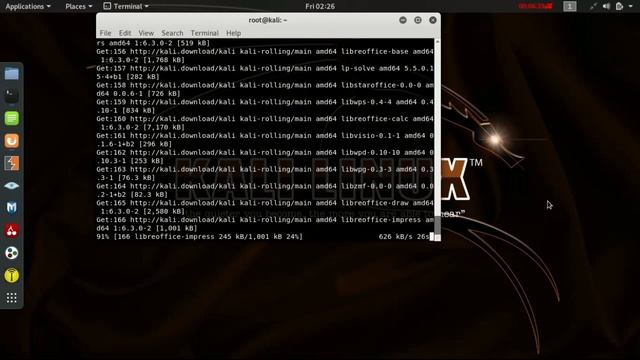Viewport: 640px width, 360px height.
Task: Expand the system menu arrow in the top bar
Action: tap(630, 6)
